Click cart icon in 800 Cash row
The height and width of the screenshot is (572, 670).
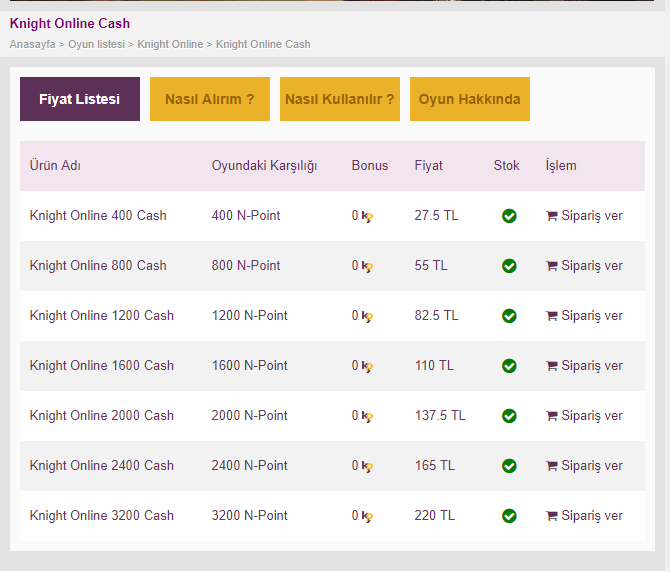(x=551, y=266)
